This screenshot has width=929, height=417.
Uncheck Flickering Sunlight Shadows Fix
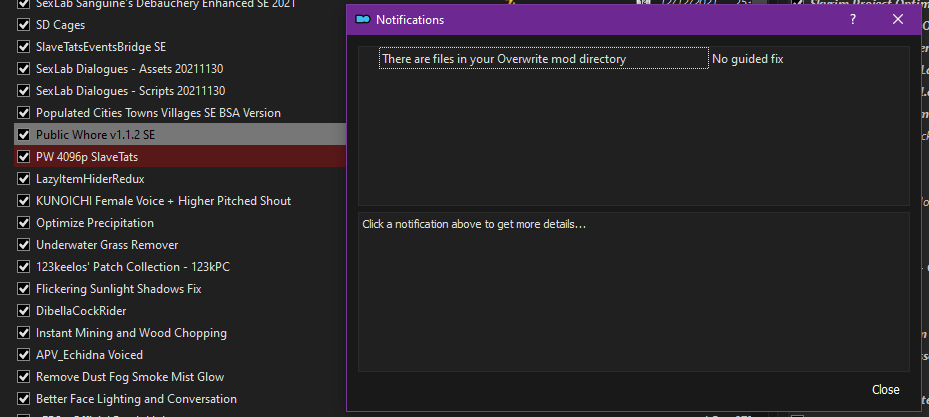pyautogui.click(x=24, y=289)
